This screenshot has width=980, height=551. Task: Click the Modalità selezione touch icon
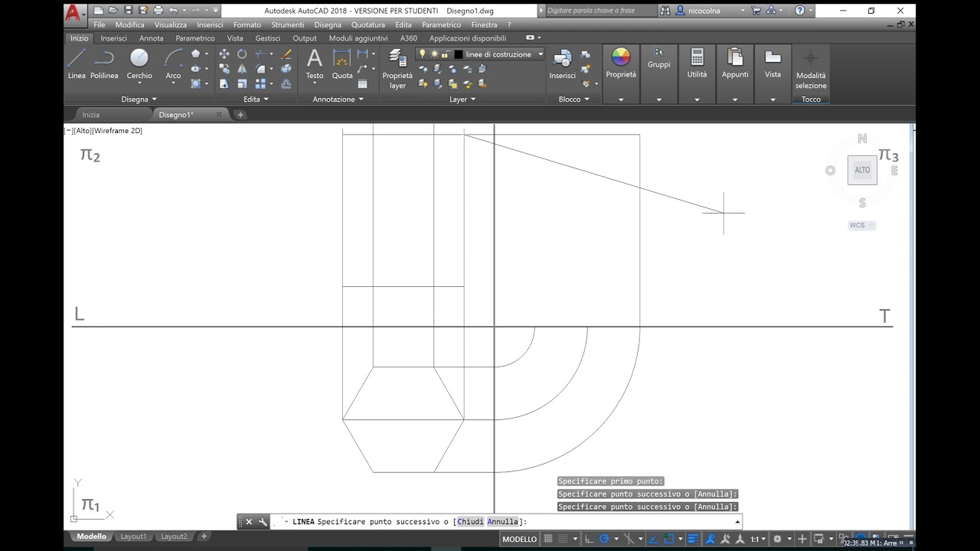811,69
